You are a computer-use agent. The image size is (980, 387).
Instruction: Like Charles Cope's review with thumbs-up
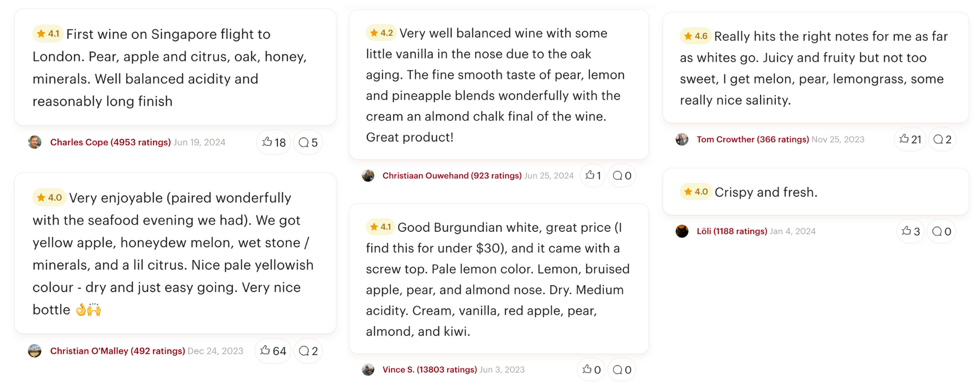(x=273, y=143)
